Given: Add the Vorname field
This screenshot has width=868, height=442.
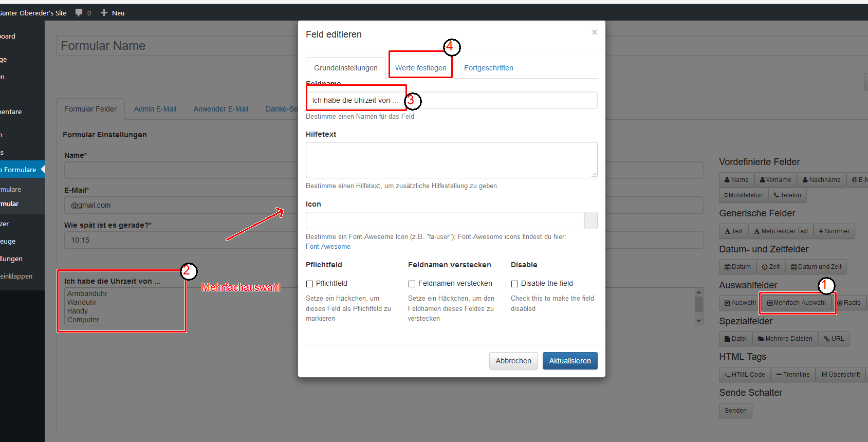Looking at the screenshot, I should (775, 180).
